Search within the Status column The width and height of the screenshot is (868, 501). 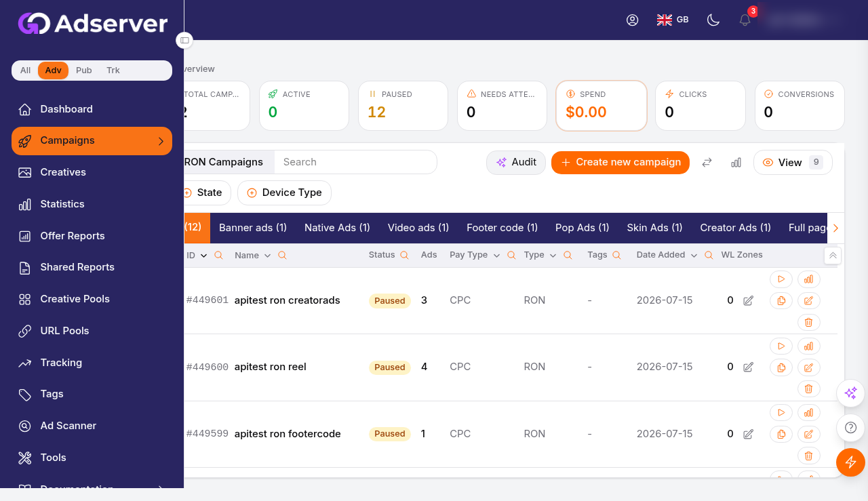[404, 256]
